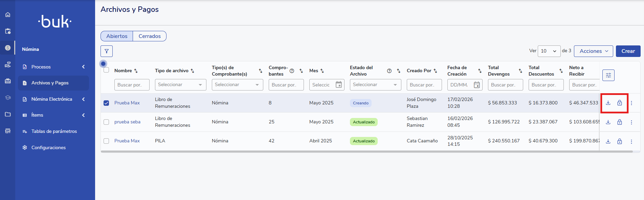The image size is (644, 200).
Task: Open the Acciones dropdown
Action: click(x=593, y=51)
